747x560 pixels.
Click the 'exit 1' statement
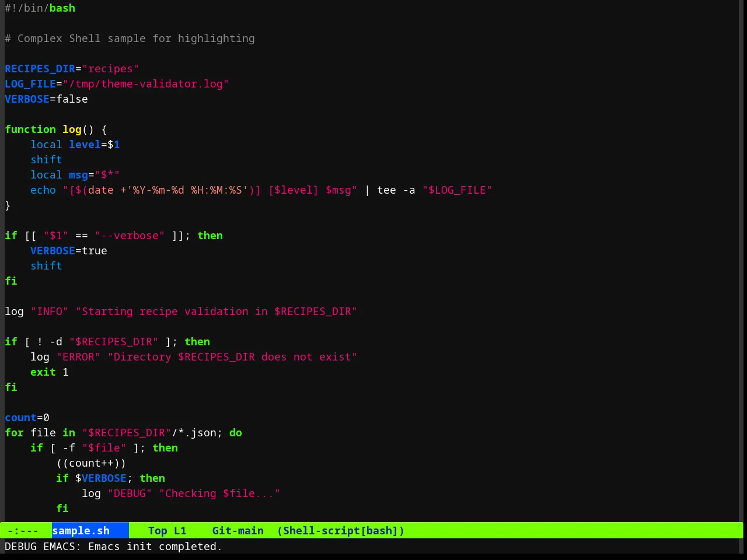[50, 372]
